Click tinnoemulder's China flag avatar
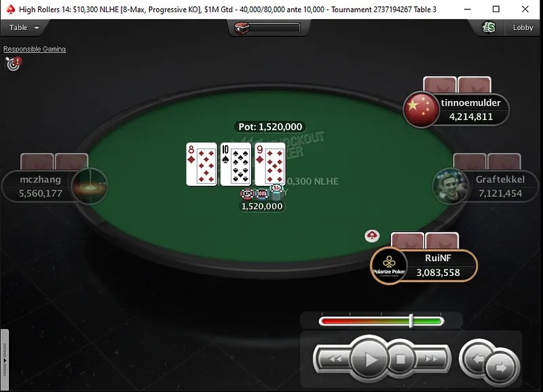This screenshot has height=392, width=543. (421, 109)
